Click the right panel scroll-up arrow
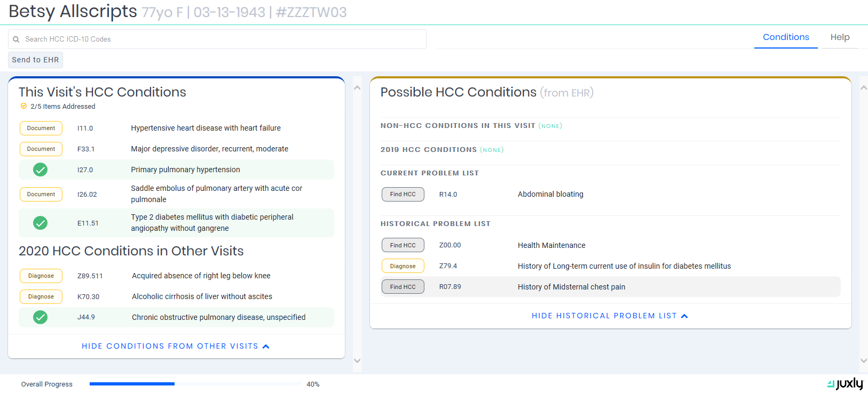 (863, 88)
